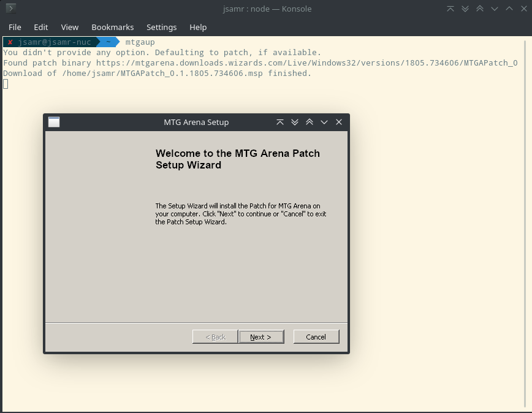Click the 'You didn't provide any option' line
532x413 pixels.
[162, 53]
